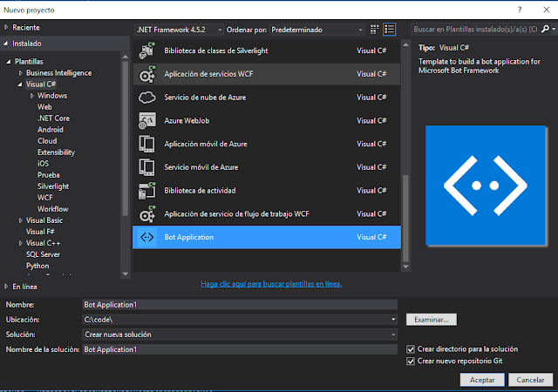558x392 pixels.
Task: Select Web under Visual C#
Action: (x=44, y=107)
